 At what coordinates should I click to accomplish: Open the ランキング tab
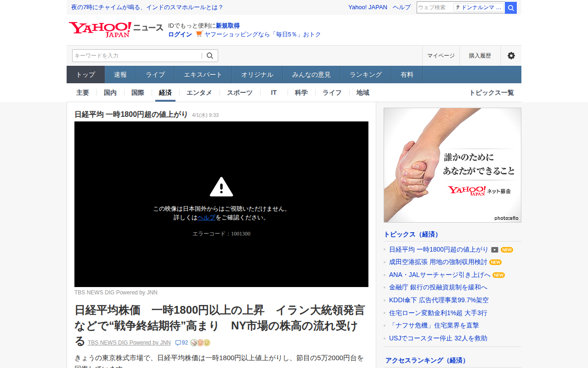click(366, 75)
